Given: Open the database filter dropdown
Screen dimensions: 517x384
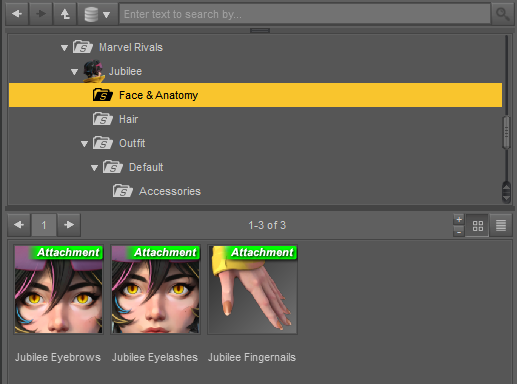Looking at the screenshot, I should pyautogui.click(x=97, y=14).
